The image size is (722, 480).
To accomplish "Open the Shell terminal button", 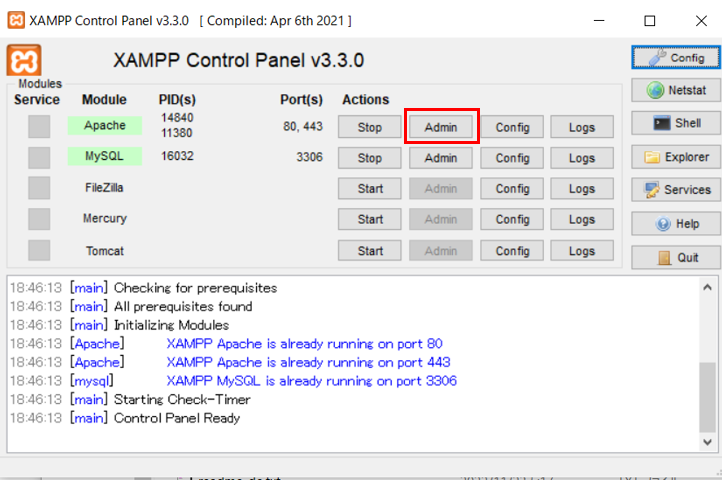I will pos(676,123).
